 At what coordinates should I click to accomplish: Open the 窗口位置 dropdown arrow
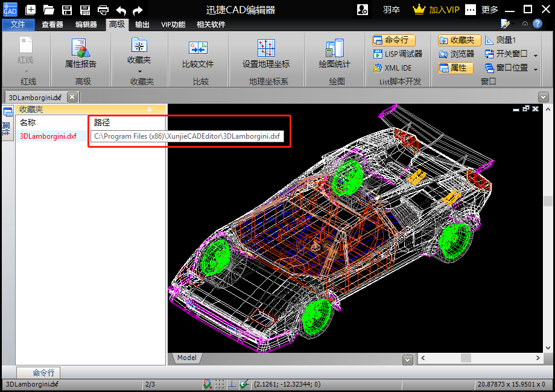coord(536,69)
